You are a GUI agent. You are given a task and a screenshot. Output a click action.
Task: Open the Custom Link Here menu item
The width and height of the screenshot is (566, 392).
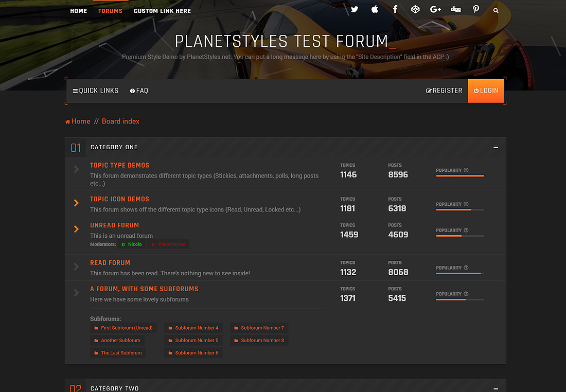click(x=162, y=10)
